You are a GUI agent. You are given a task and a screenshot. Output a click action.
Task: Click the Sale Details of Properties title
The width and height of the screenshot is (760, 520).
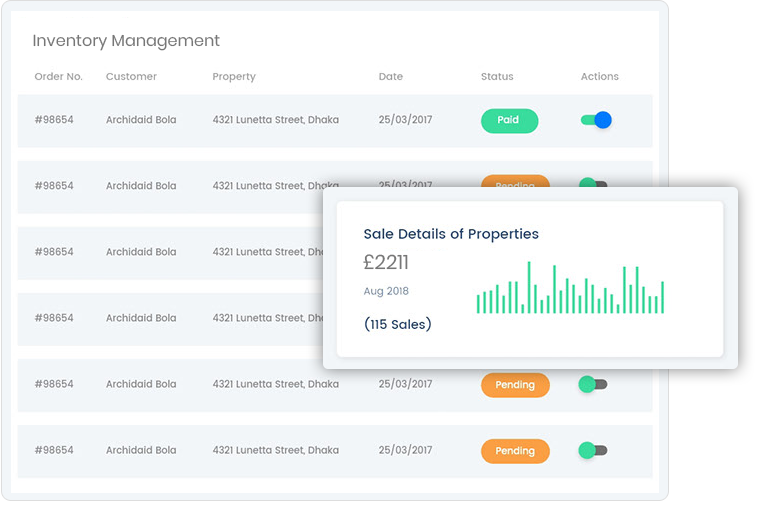click(x=451, y=234)
